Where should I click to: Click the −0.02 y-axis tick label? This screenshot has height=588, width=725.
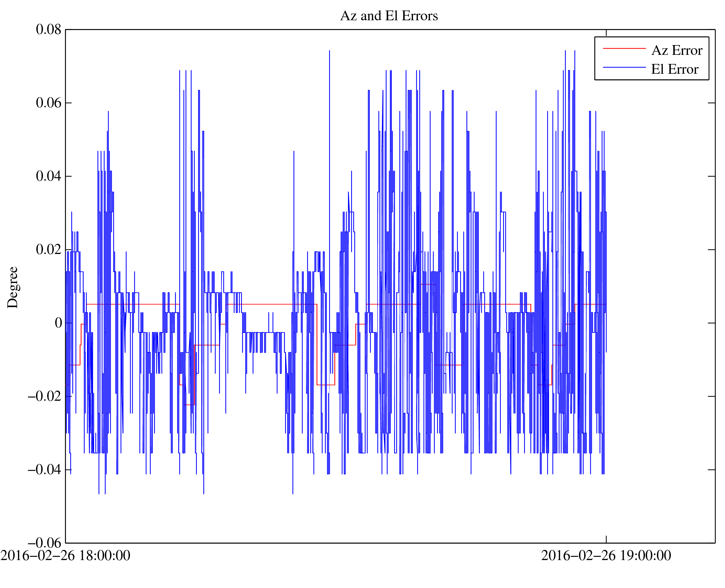pyautogui.click(x=45, y=396)
